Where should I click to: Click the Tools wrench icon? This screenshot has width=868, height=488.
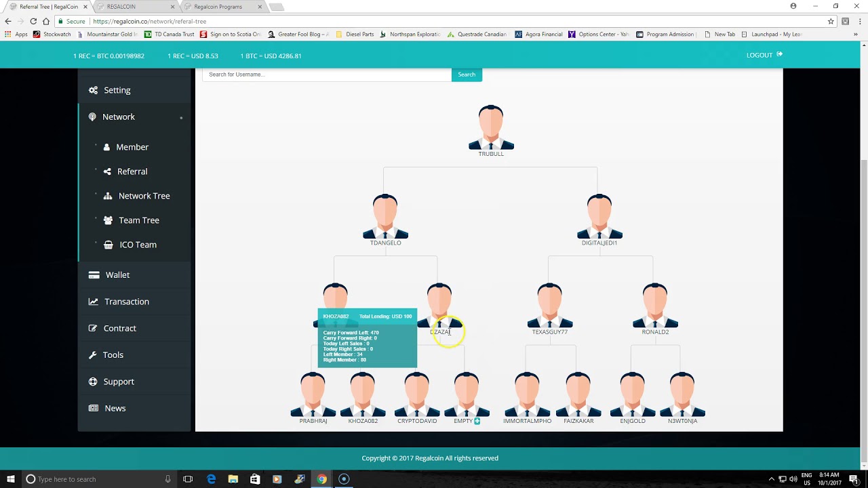click(x=93, y=355)
